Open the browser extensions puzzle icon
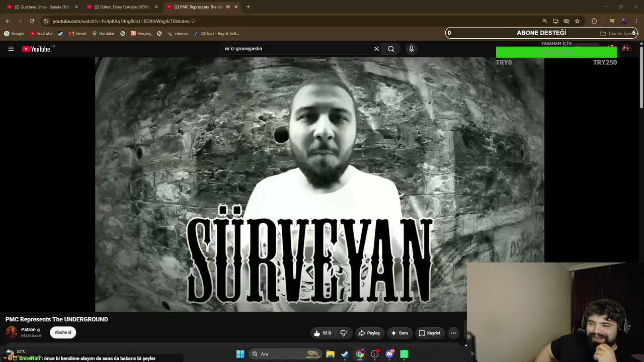 pos(594,21)
